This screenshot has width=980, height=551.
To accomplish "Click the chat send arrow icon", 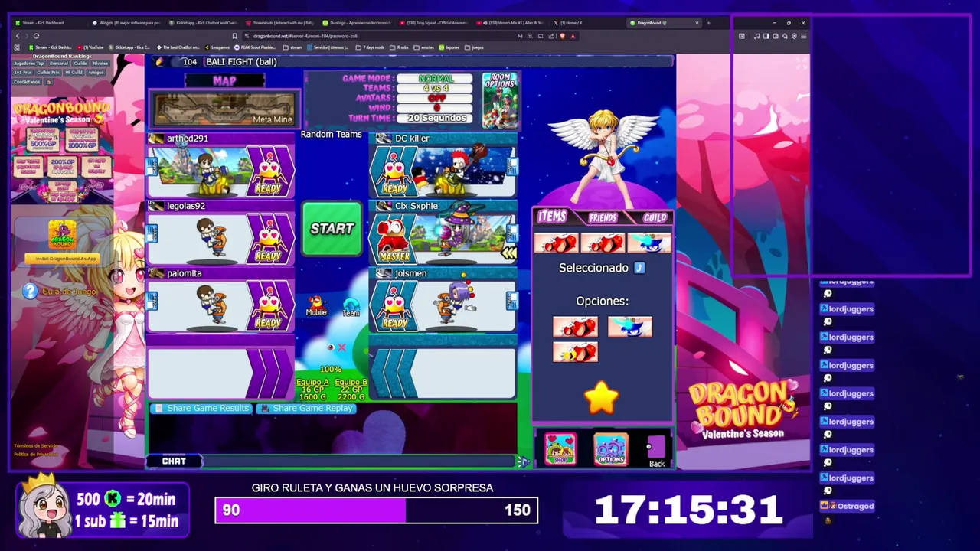I will (524, 461).
